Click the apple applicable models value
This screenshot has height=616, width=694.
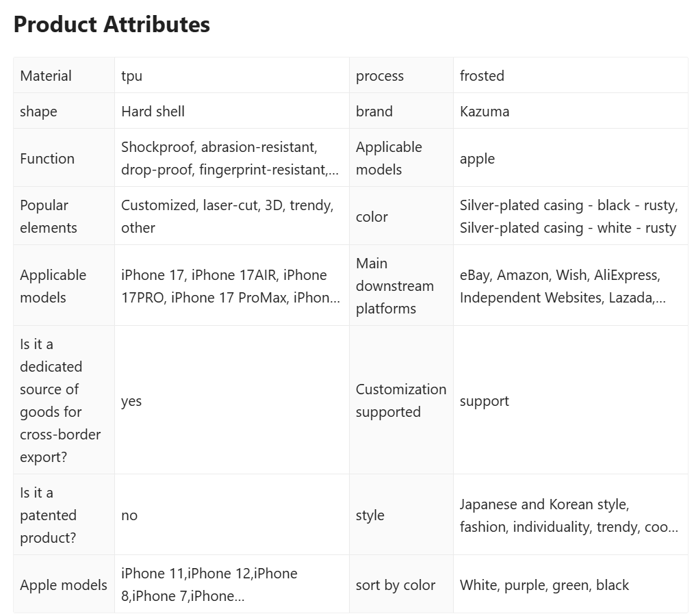tap(477, 158)
